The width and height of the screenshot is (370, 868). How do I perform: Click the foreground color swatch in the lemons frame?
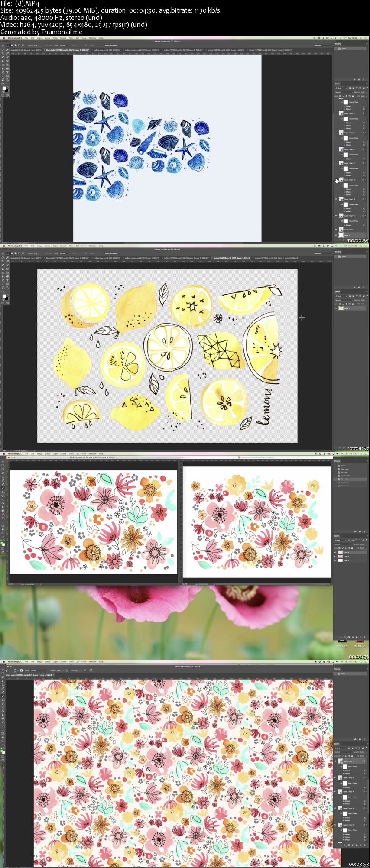click(4, 296)
